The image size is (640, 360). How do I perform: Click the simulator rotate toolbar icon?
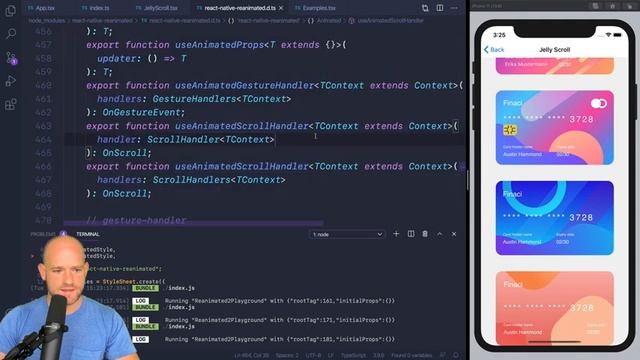tap(629, 6)
